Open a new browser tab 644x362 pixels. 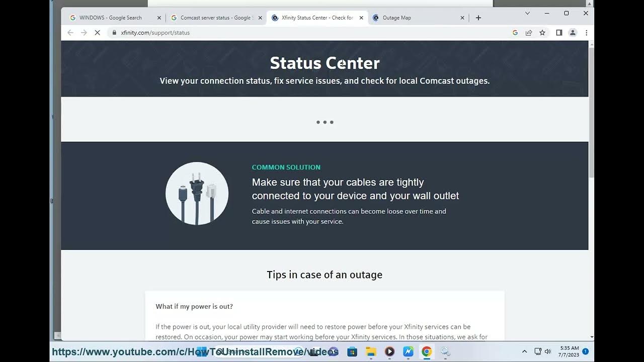click(x=478, y=18)
